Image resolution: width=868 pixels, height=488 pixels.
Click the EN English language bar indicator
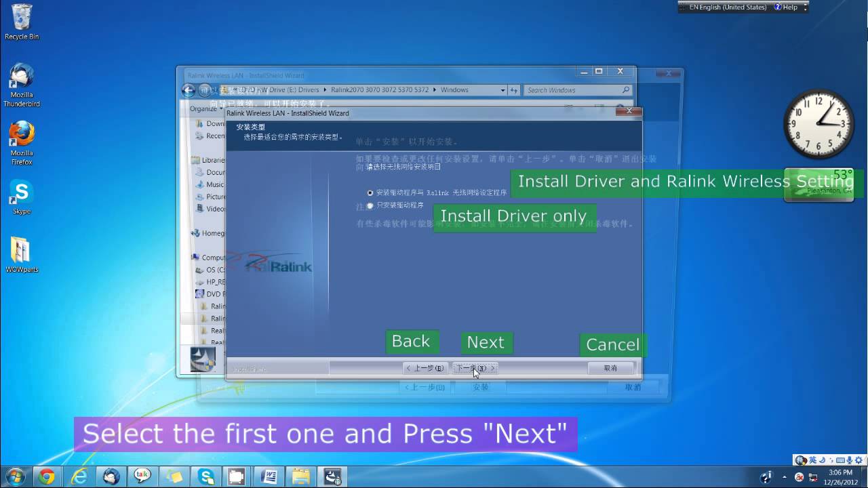pos(728,7)
